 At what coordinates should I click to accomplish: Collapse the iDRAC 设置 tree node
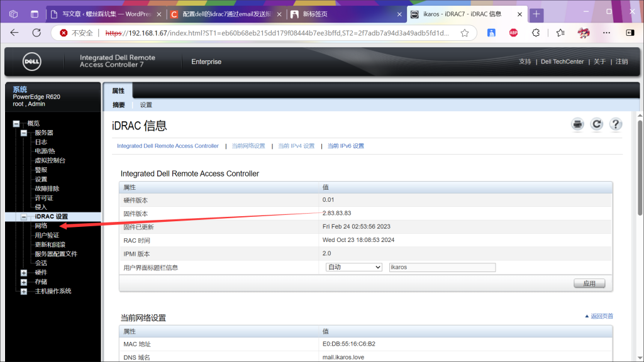[24, 217]
